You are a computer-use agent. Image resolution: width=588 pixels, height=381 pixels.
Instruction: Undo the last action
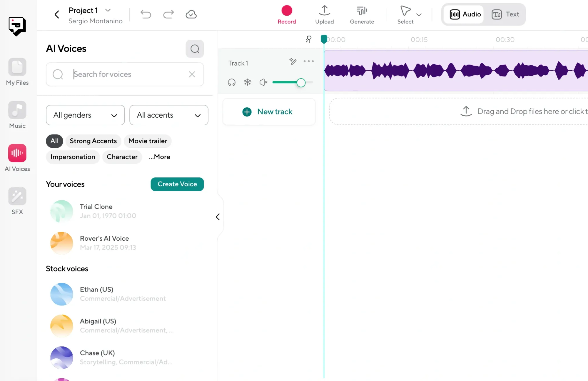pyautogui.click(x=146, y=14)
